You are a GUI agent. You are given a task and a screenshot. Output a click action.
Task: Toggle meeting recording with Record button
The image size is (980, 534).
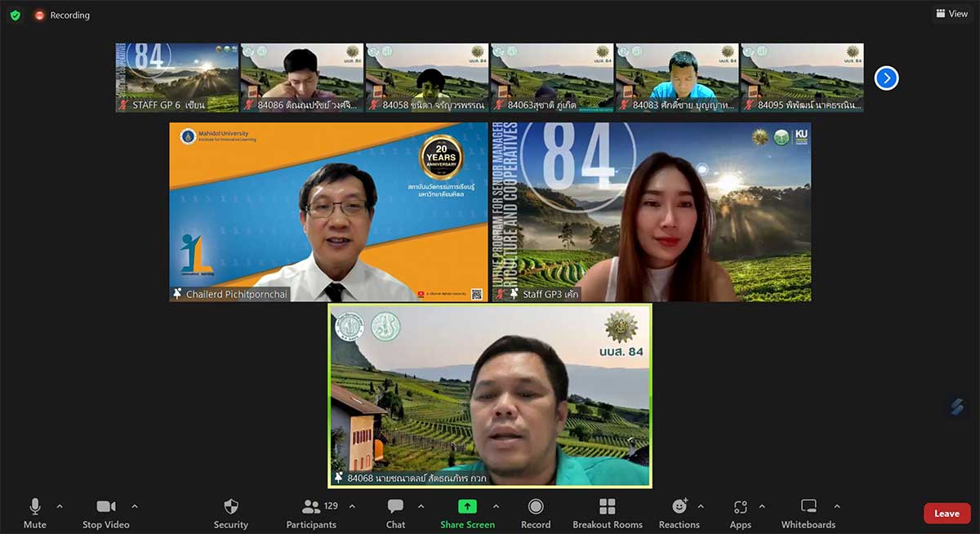click(535, 514)
